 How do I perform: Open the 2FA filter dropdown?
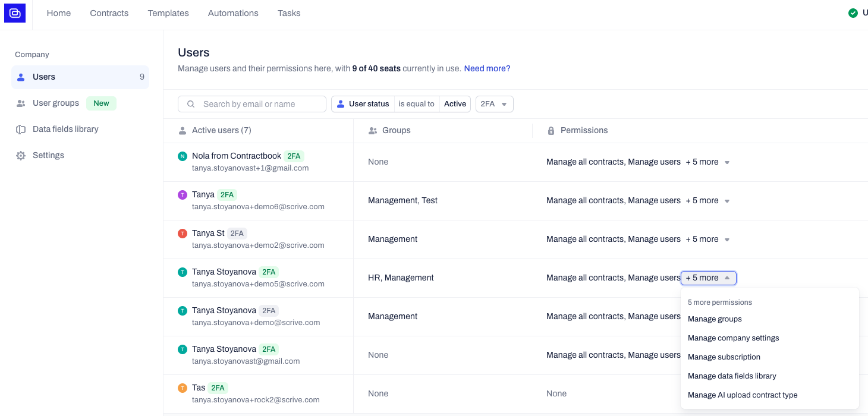pyautogui.click(x=494, y=104)
